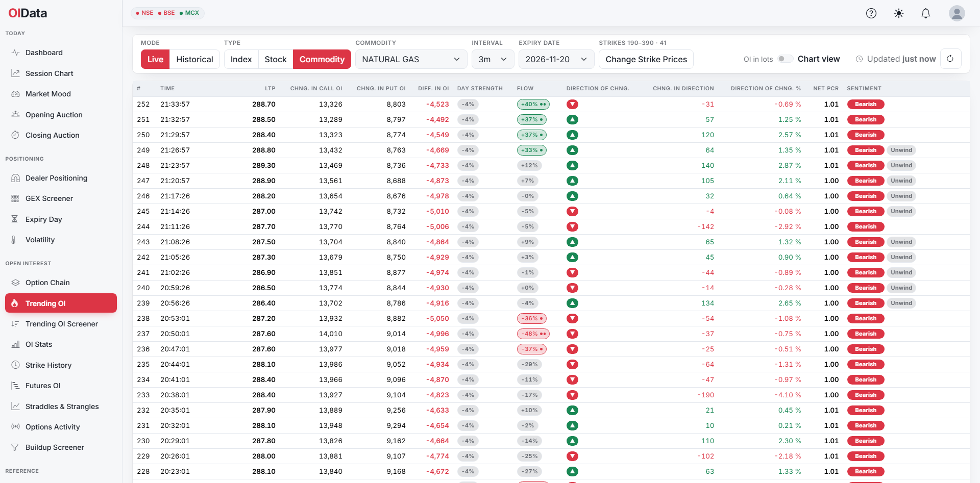Open notifications bell icon
The height and width of the screenshot is (483, 980).
pyautogui.click(x=925, y=13)
